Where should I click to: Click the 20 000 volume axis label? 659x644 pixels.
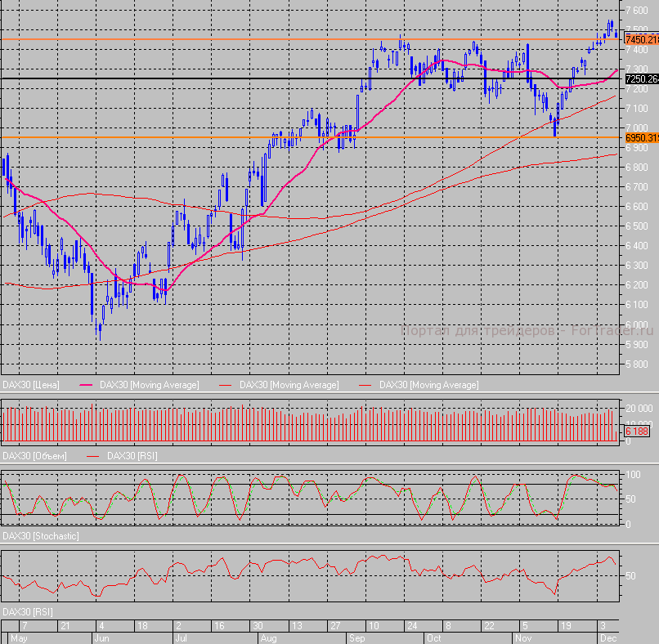638,408
